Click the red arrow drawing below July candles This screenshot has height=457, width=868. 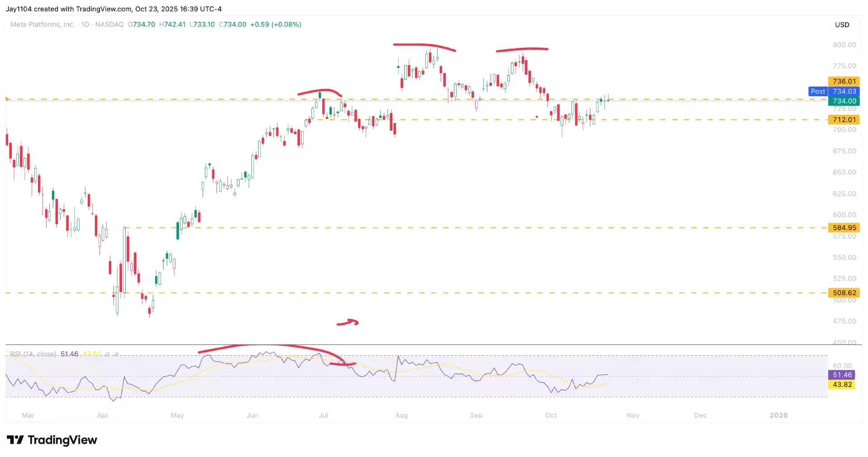click(x=348, y=322)
